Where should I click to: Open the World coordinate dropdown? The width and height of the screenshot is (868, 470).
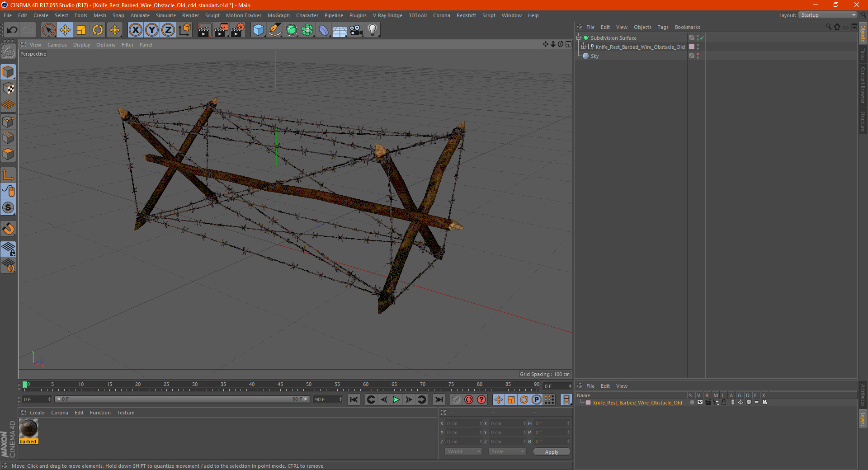point(463,451)
